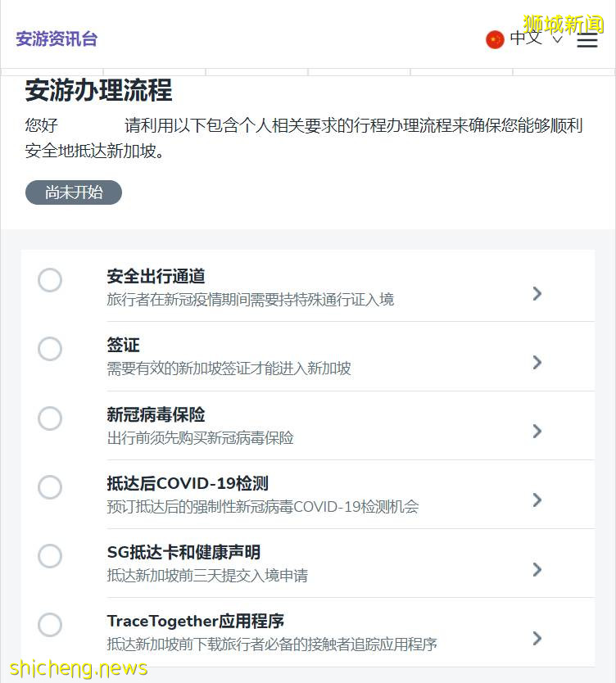Click the chevron next to 新冠病毒保险
Image resolution: width=616 pixels, height=683 pixels.
click(x=537, y=432)
